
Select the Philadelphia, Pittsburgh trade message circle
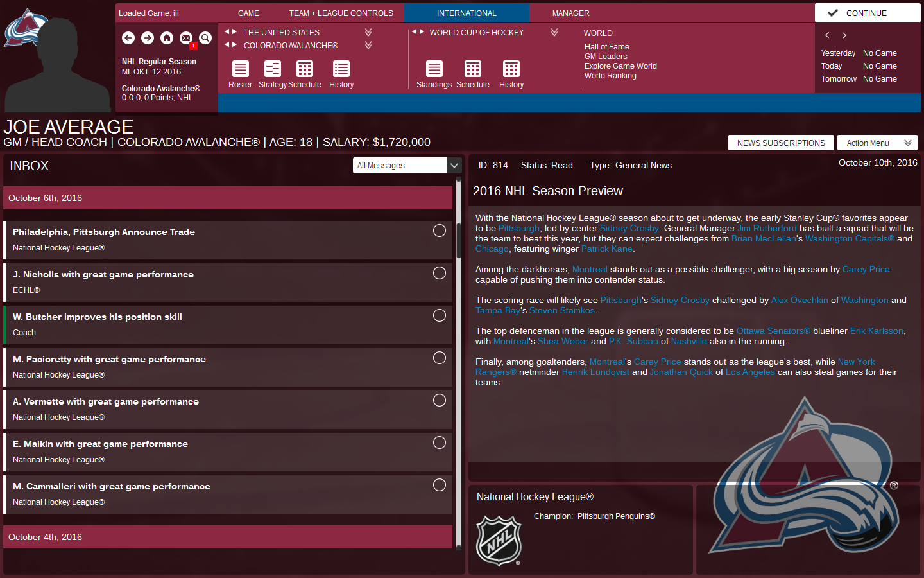440,231
